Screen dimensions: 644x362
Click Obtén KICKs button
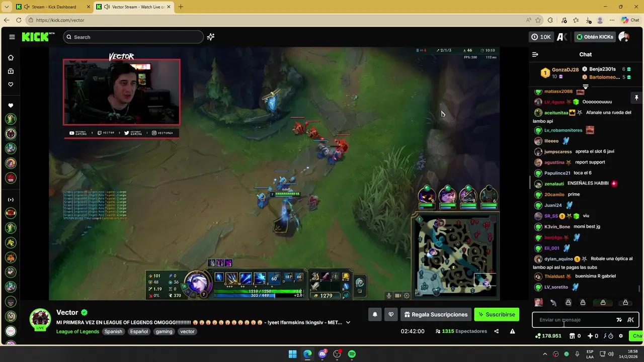[x=595, y=37]
